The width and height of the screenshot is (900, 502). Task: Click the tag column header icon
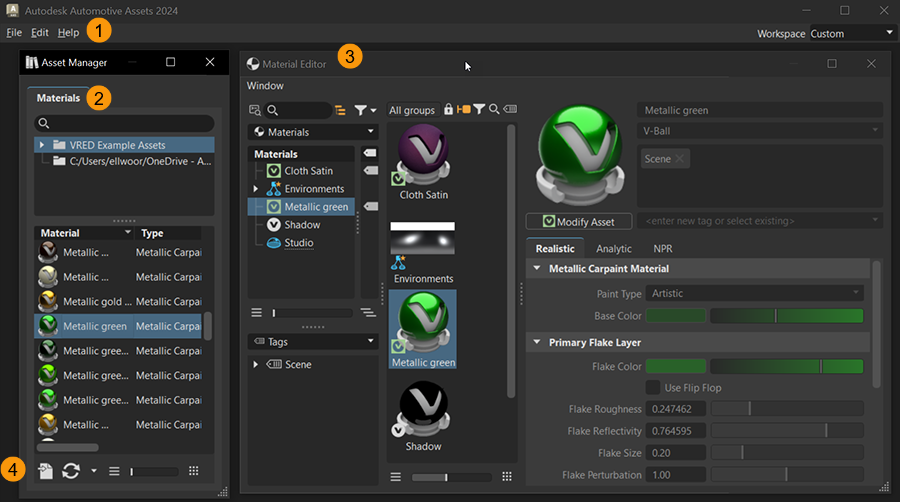click(x=370, y=153)
